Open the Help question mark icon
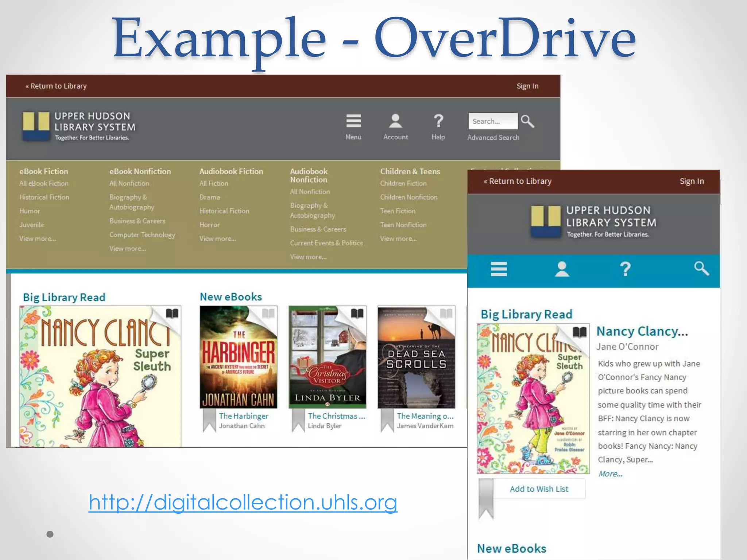747x560 pixels. click(x=438, y=121)
